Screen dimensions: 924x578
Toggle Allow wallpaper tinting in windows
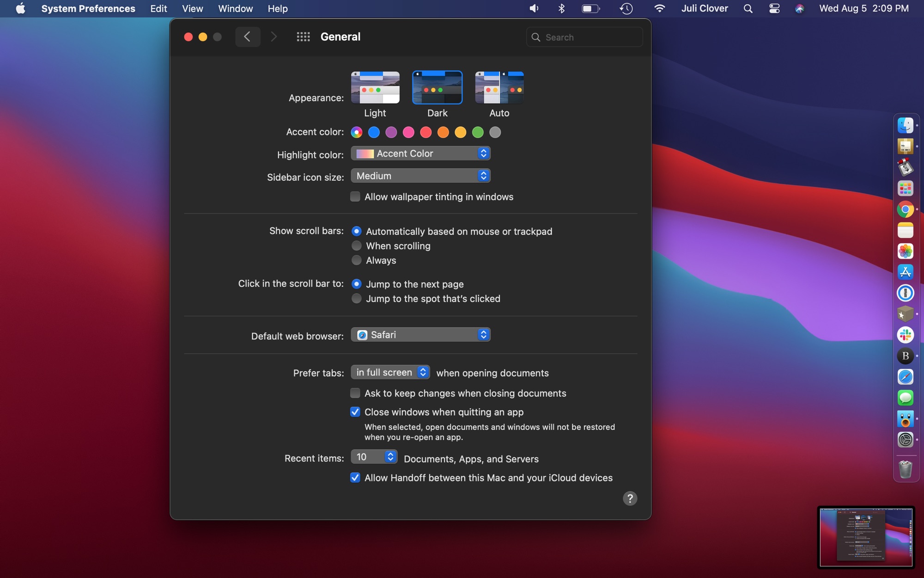pyautogui.click(x=355, y=197)
